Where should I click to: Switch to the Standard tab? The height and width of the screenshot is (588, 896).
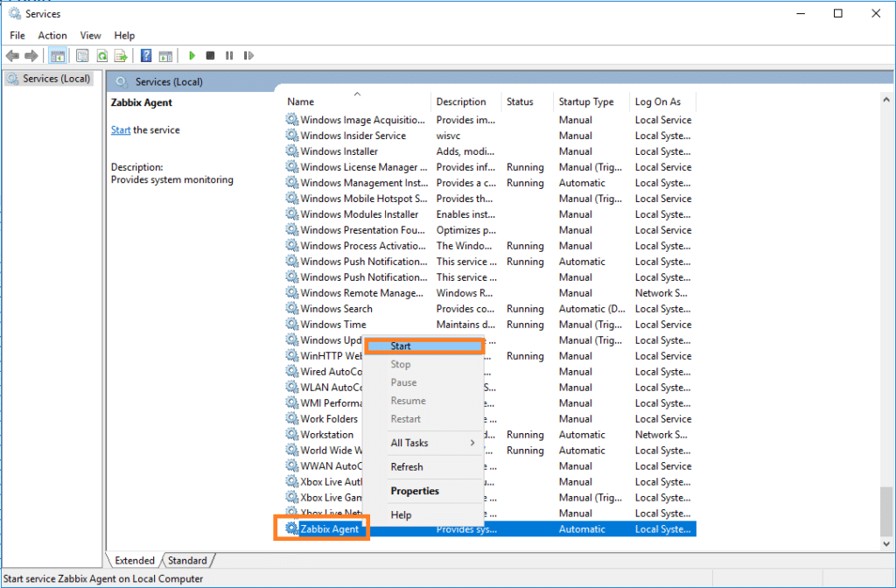187,561
